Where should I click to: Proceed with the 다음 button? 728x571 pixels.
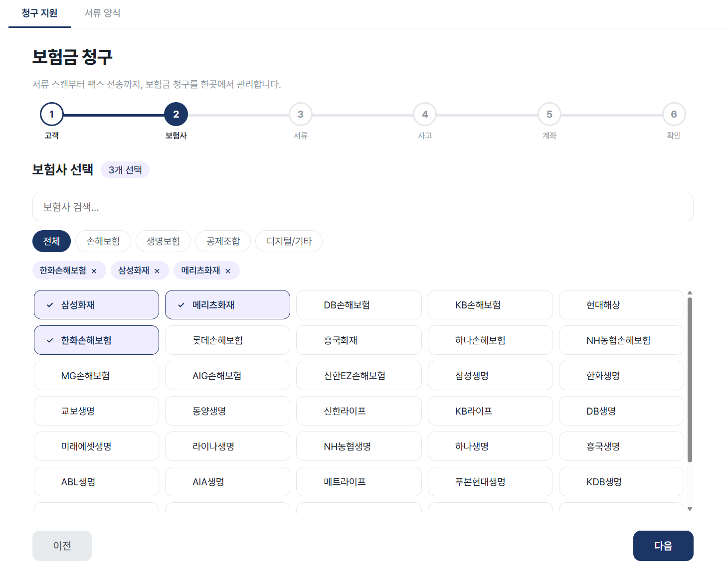coord(663,546)
